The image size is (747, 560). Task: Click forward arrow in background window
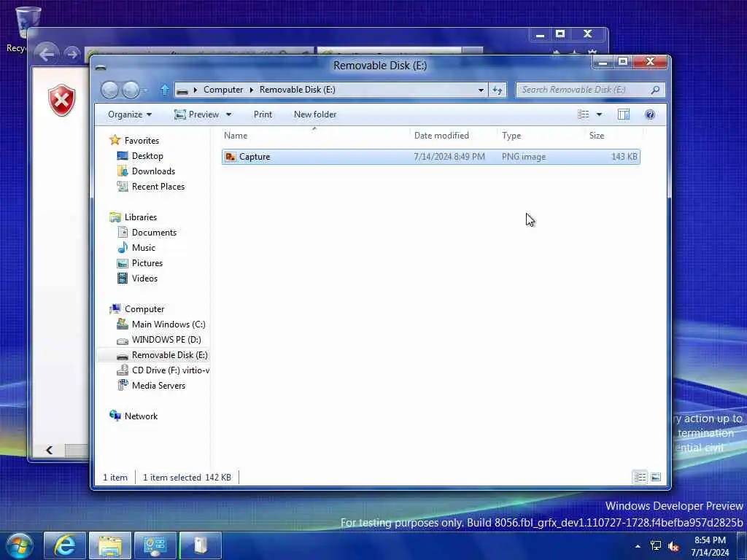[72, 54]
